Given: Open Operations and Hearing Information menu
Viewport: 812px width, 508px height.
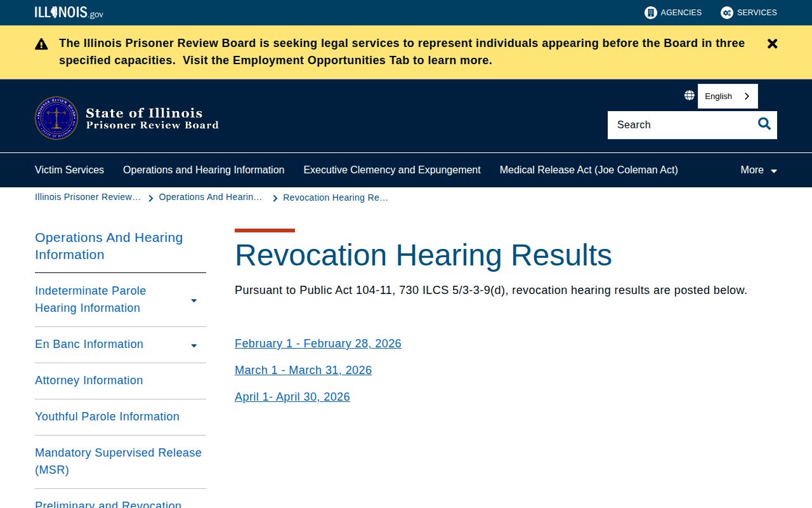Looking at the screenshot, I should 204,170.
